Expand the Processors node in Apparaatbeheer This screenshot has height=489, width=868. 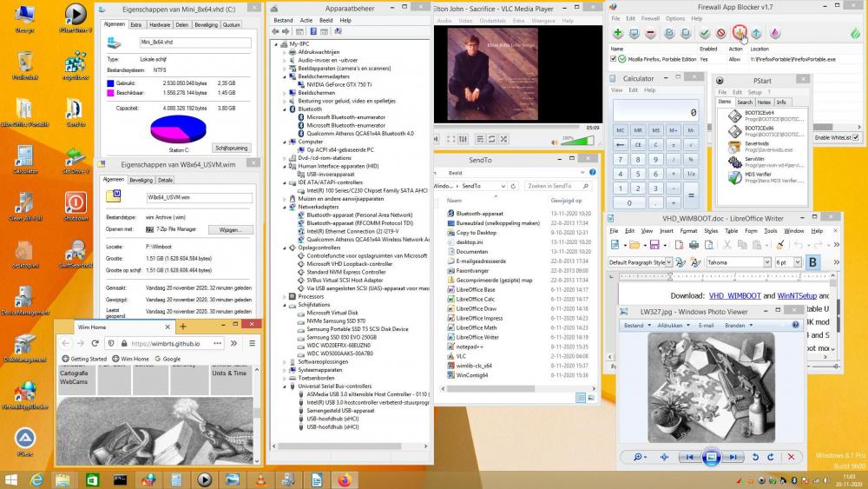(285, 296)
